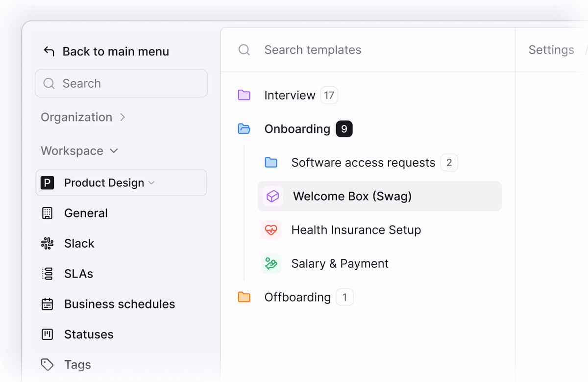The width and height of the screenshot is (588, 382).
Task: Click the Settings breadcrumb
Action: pos(551,50)
